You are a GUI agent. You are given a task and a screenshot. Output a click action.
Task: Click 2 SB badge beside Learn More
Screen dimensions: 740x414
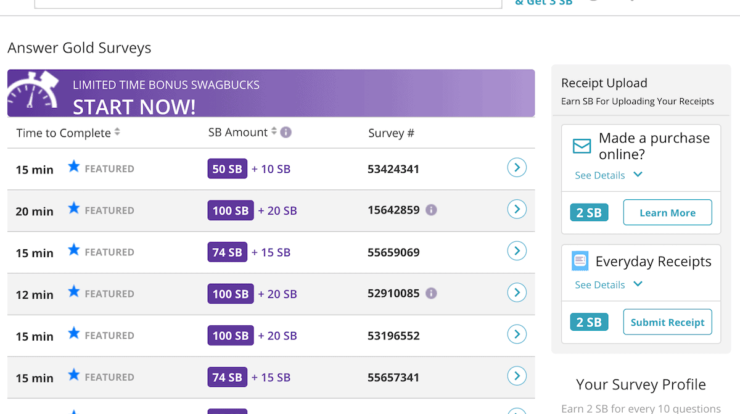(x=589, y=212)
